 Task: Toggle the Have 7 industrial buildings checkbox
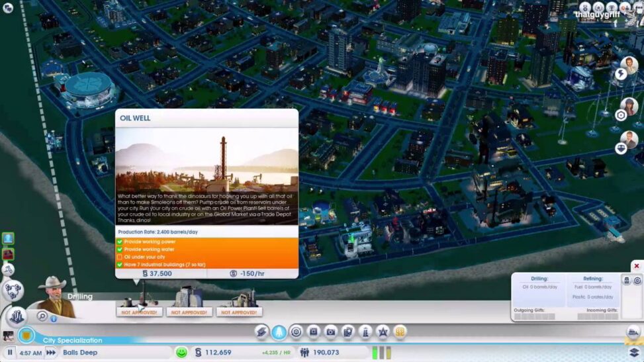click(x=120, y=265)
